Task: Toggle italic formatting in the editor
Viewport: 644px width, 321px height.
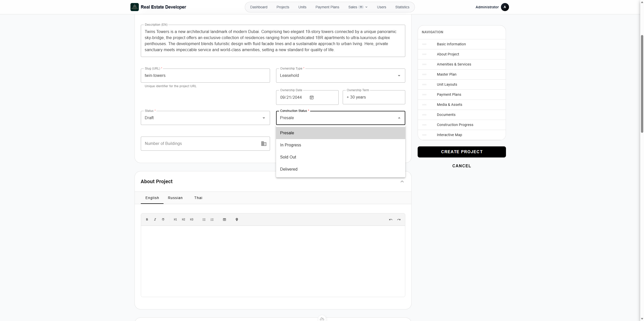Action: 155,219
